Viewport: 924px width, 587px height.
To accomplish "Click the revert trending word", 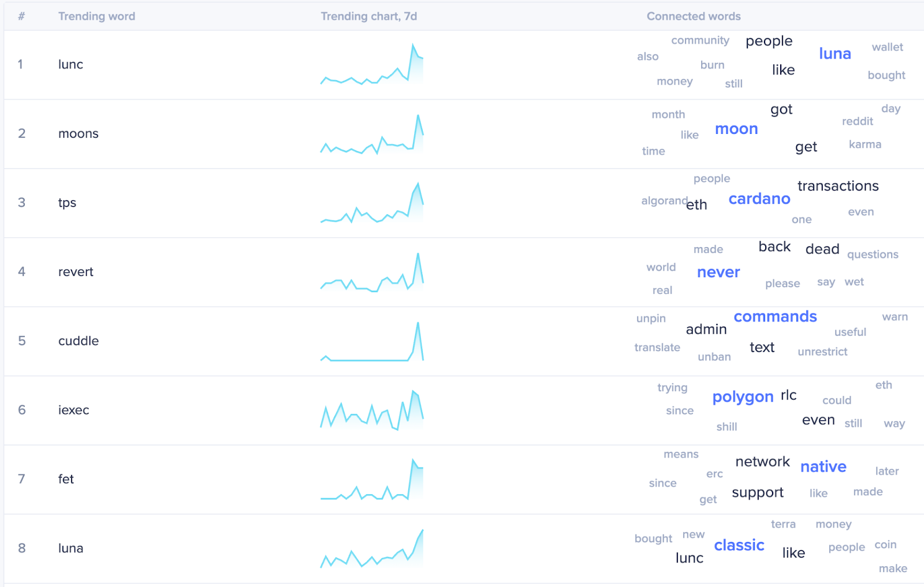I will click(x=76, y=272).
